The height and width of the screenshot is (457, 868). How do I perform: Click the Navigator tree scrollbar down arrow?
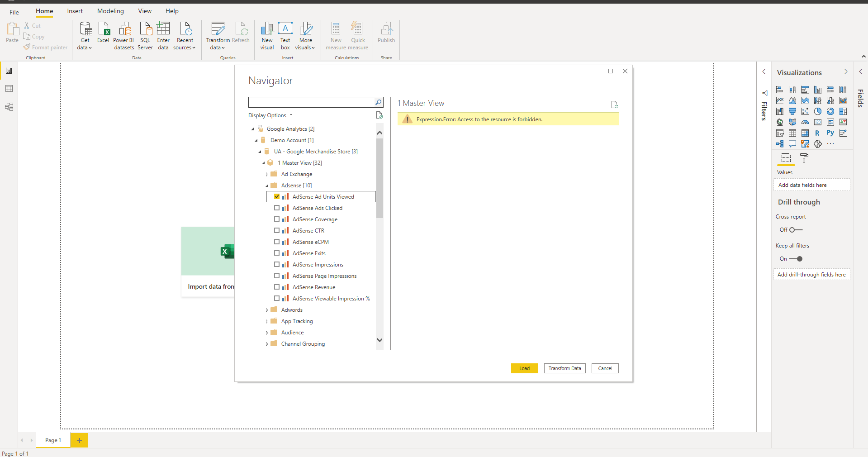379,340
